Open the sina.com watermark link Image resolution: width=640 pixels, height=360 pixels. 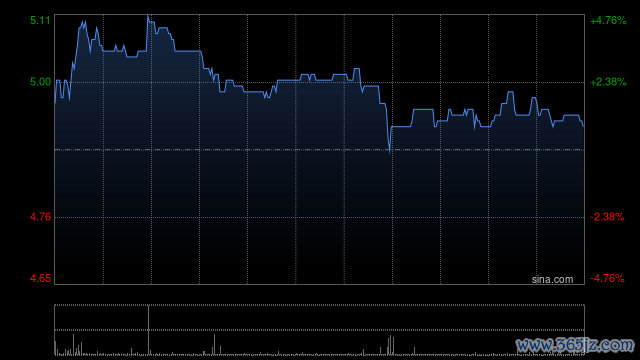(552, 280)
